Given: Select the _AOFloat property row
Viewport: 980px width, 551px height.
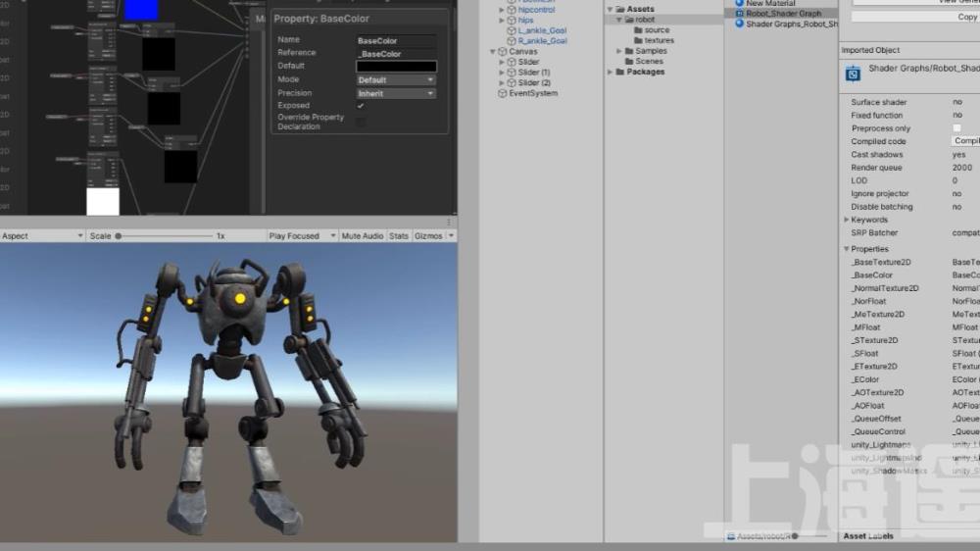Looking at the screenshot, I should (910, 406).
